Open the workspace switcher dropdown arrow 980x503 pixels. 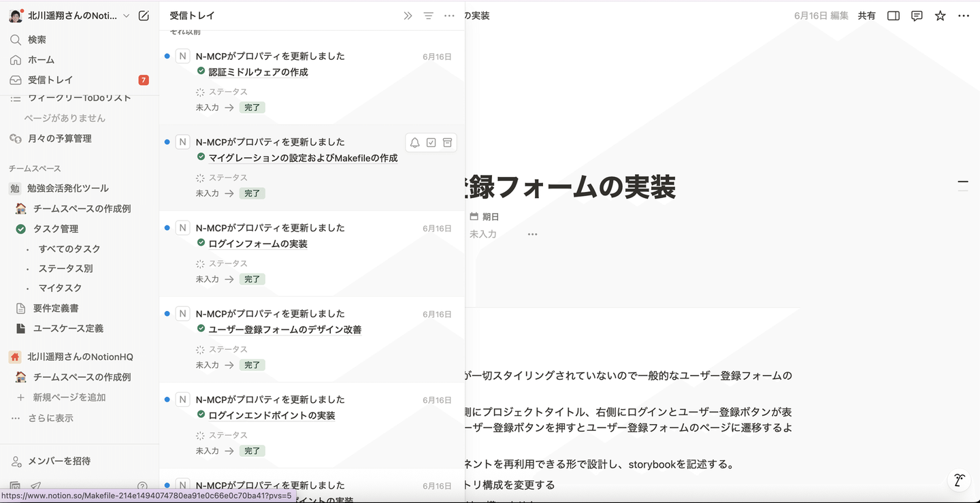click(126, 16)
